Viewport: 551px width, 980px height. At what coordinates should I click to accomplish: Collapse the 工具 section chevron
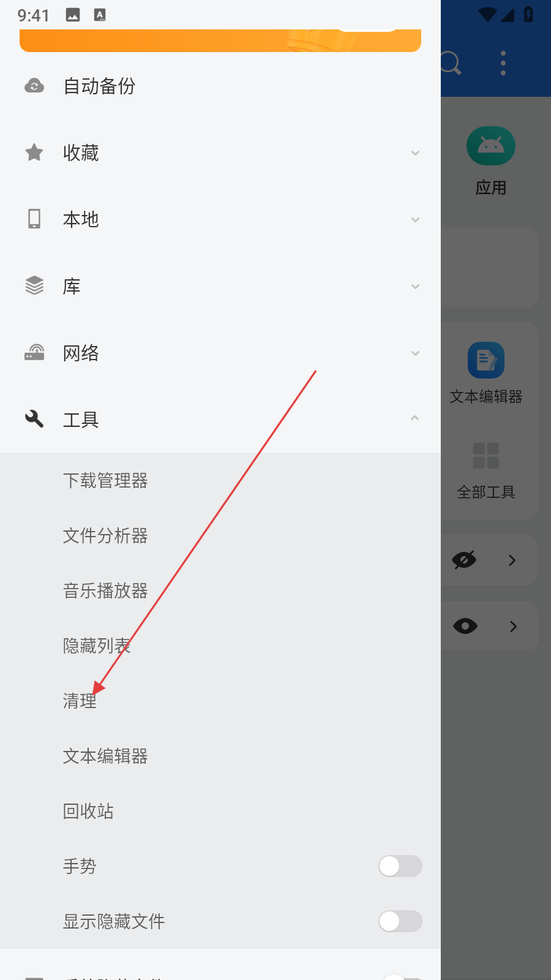tap(415, 418)
